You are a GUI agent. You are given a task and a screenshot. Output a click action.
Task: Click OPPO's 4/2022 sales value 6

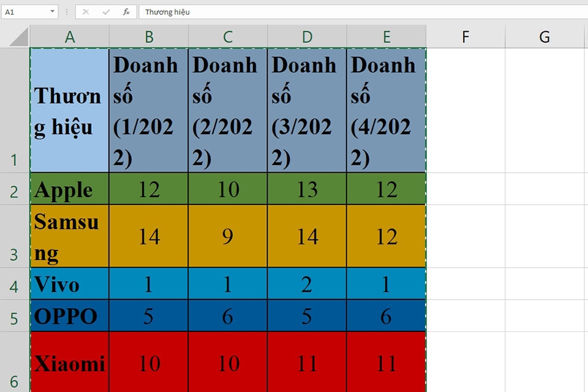386,315
